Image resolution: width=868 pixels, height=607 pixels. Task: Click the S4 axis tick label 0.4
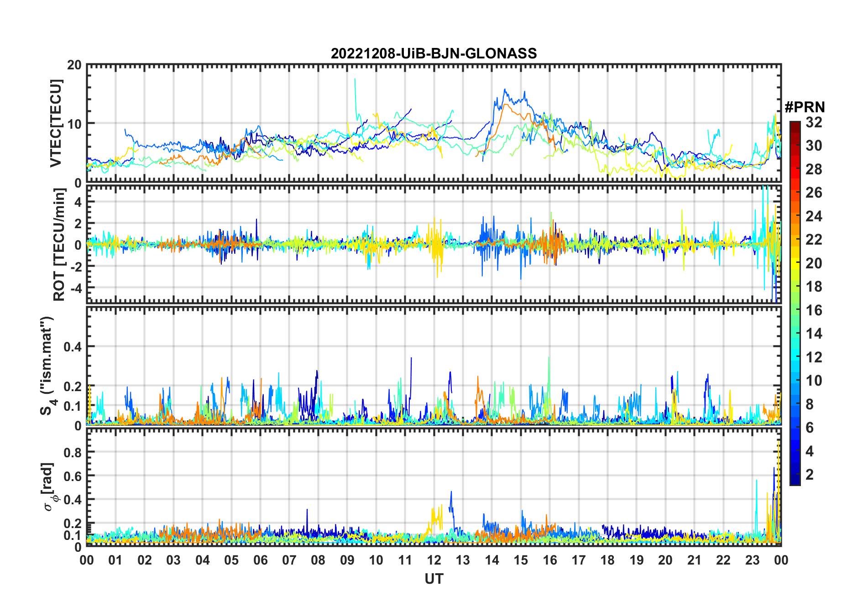73,347
